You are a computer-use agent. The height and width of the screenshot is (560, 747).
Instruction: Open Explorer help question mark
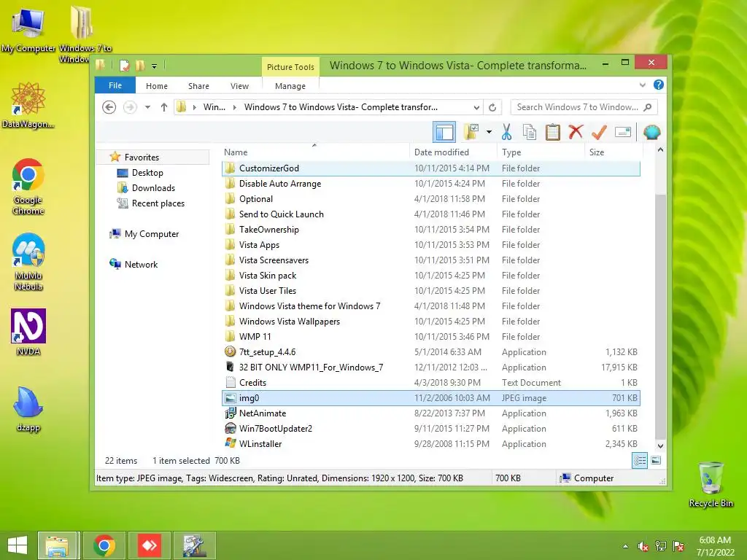(x=659, y=85)
